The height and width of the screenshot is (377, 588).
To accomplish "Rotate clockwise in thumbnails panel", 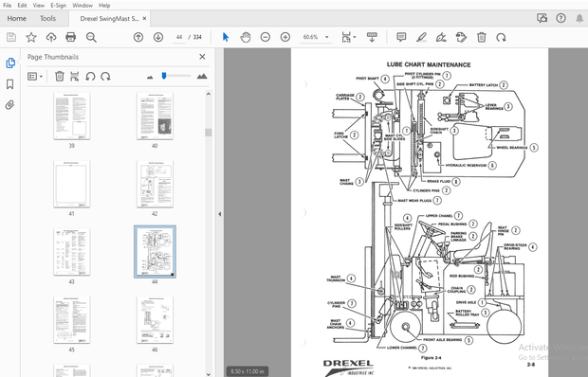I will click(x=106, y=77).
